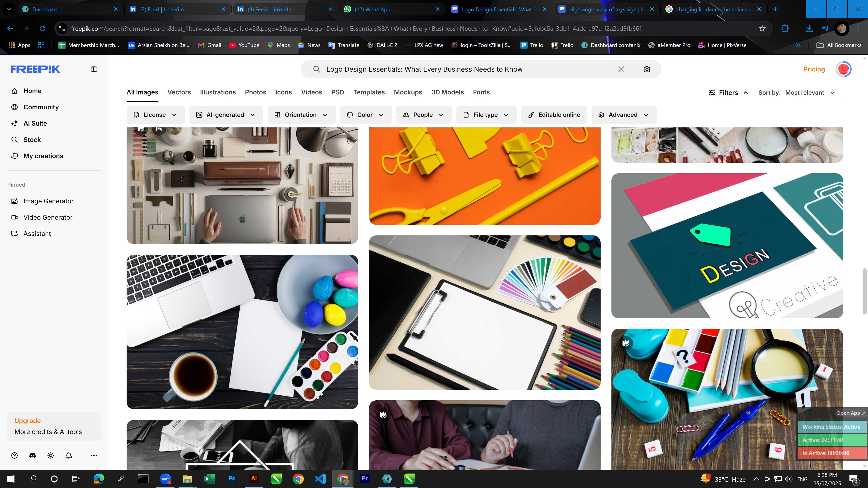Viewport: 868px width, 488px height.
Task: Bookmark this page with the star icon
Action: pyautogui.click(x=762, y=28)
